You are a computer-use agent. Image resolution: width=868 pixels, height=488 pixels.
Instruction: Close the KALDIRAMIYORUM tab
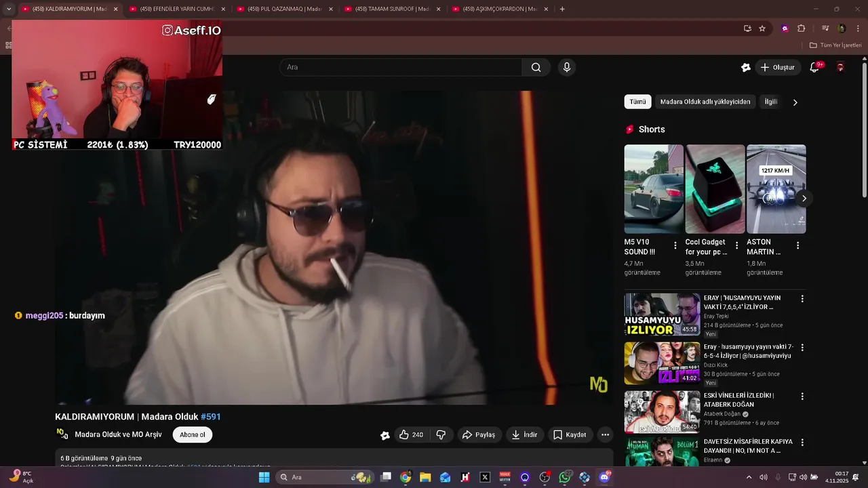coord(115,9)
